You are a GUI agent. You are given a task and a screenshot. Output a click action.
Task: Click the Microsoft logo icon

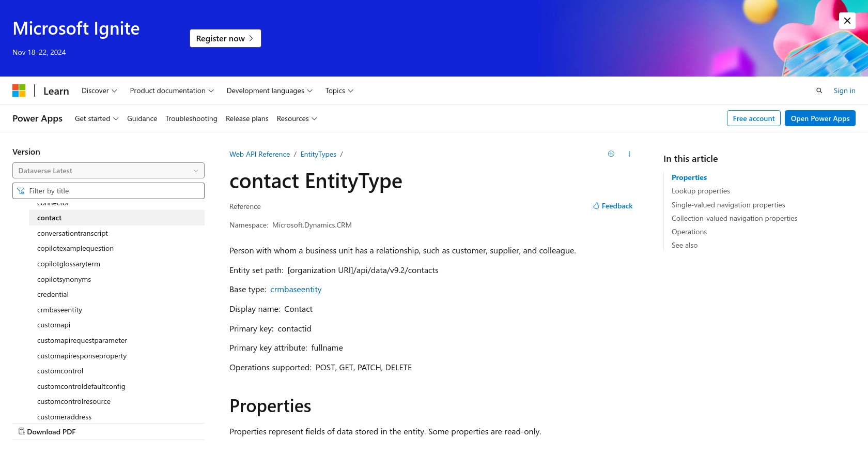click(x=19, y=90)
